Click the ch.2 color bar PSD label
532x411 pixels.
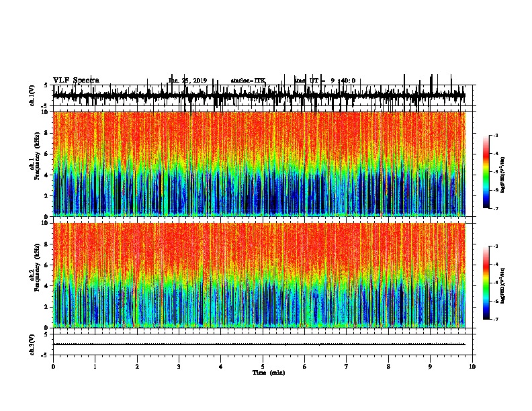pyautogui.click(x=502, y=285)
